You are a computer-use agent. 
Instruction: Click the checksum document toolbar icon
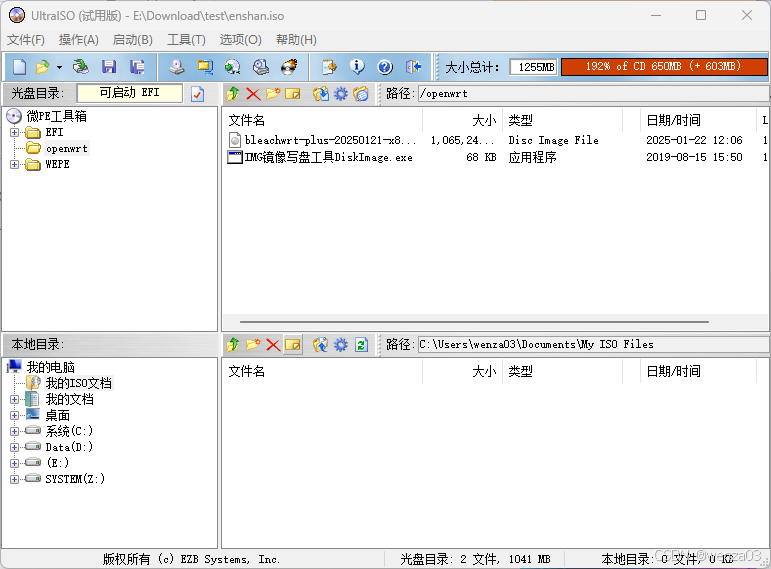click(x=329, y=67)
